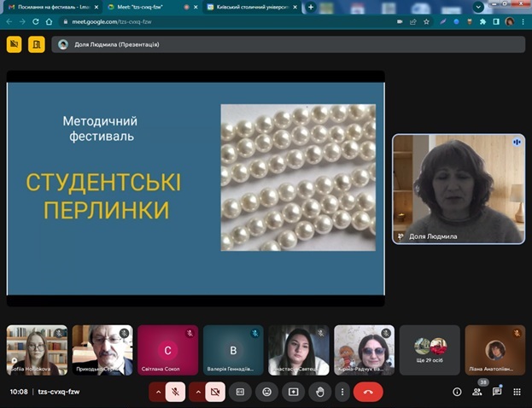Start presenting your screen
532x408 pixels.
[293, 392]
